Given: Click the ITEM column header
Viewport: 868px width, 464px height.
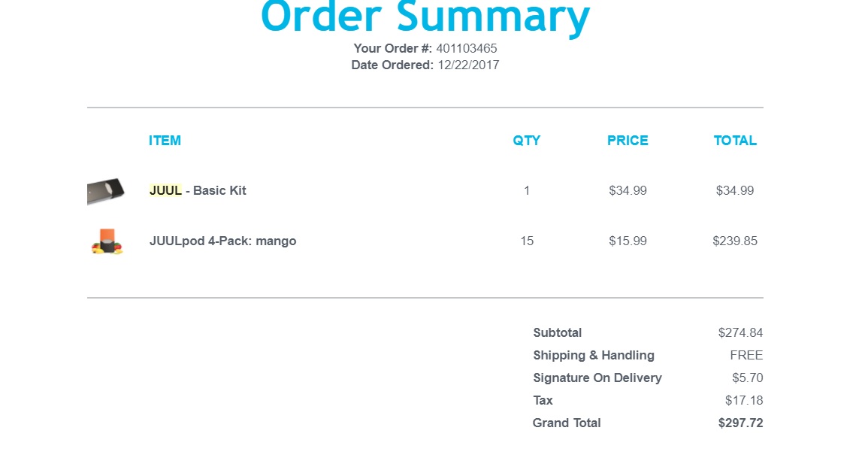Looking at the screenshot, I should point(165,140).
